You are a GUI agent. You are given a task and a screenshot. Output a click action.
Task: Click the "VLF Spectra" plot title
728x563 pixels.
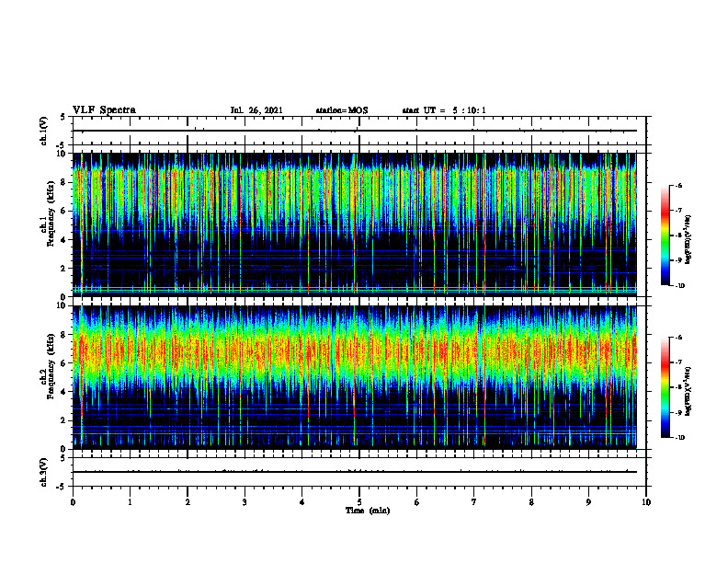pos(104,110)
